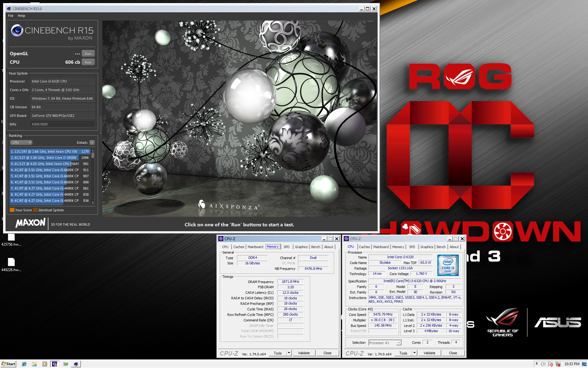This screenshot has height=368, width=588.
Task: Open Windows Explorer from the taskbar
Action: [34, 364]
